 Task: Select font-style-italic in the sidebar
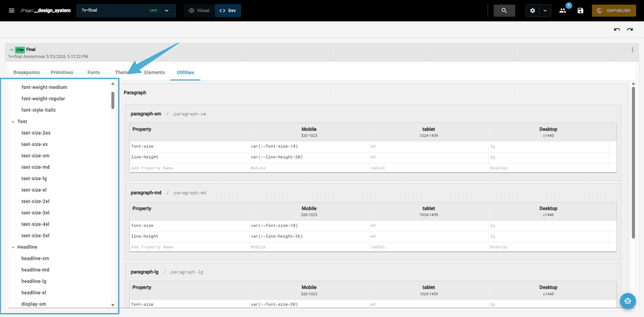click(39, 110)
